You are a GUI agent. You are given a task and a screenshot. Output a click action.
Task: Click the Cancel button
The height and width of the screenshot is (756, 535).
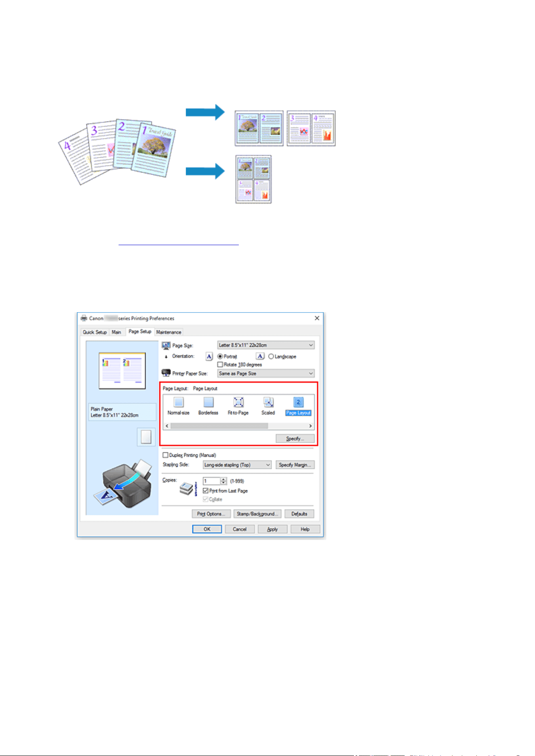240,529
